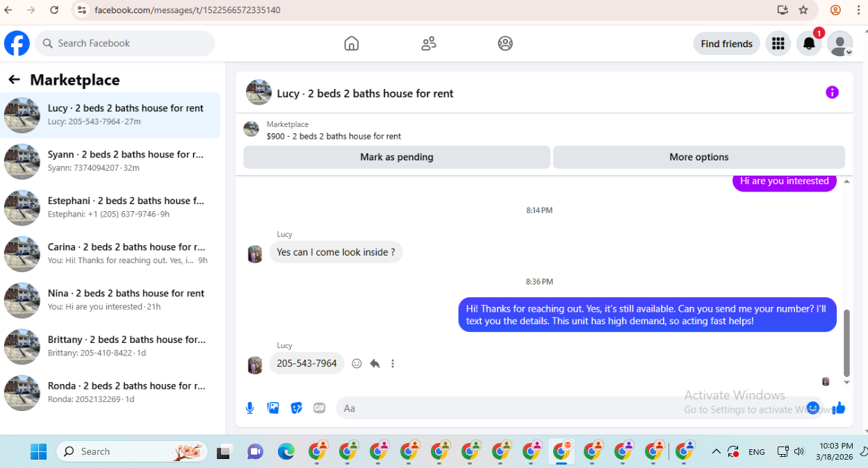Open the clock and date 10:03 PM

(x=835, y=451)
